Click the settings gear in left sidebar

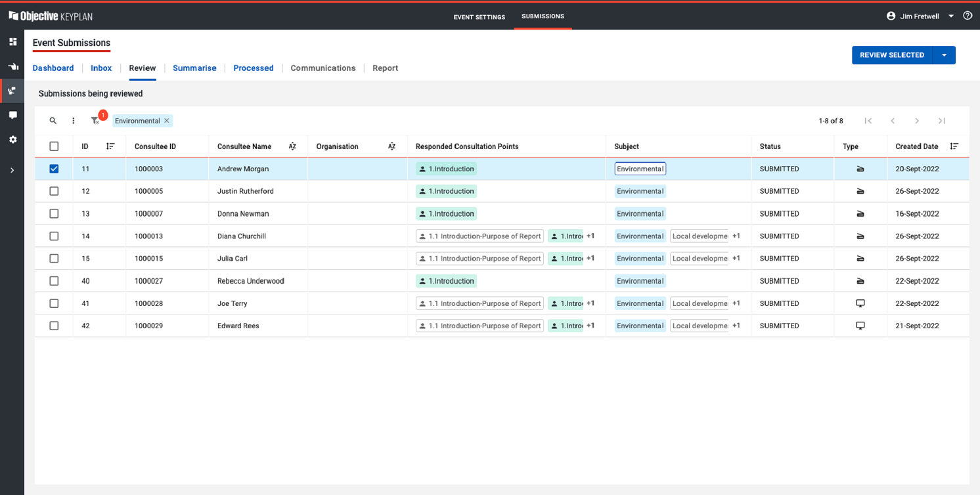[12, 140]
